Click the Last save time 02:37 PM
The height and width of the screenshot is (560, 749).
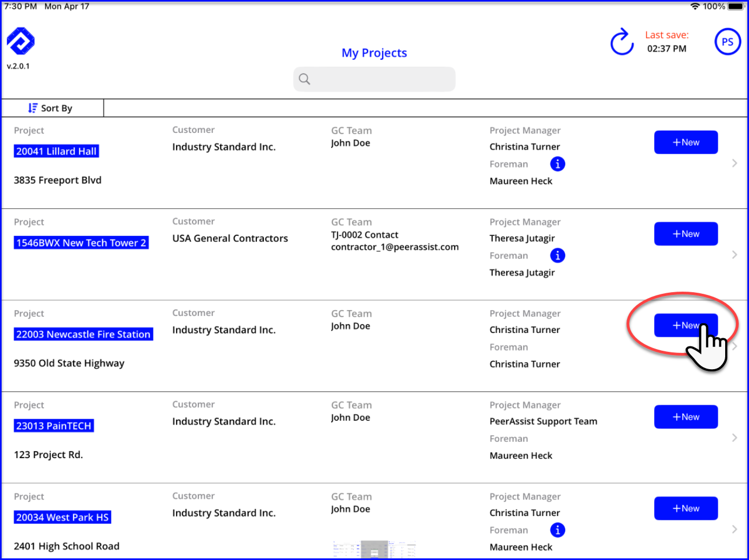click(x=667, y=48)
